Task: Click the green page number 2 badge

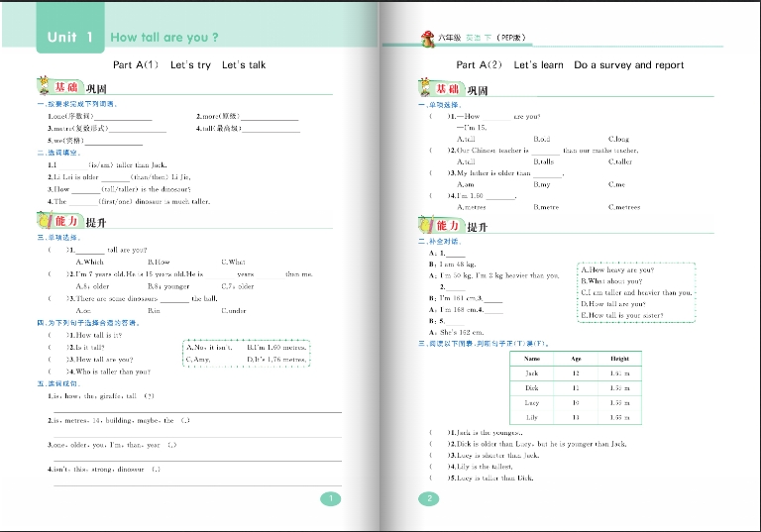Action: point(428,498)
